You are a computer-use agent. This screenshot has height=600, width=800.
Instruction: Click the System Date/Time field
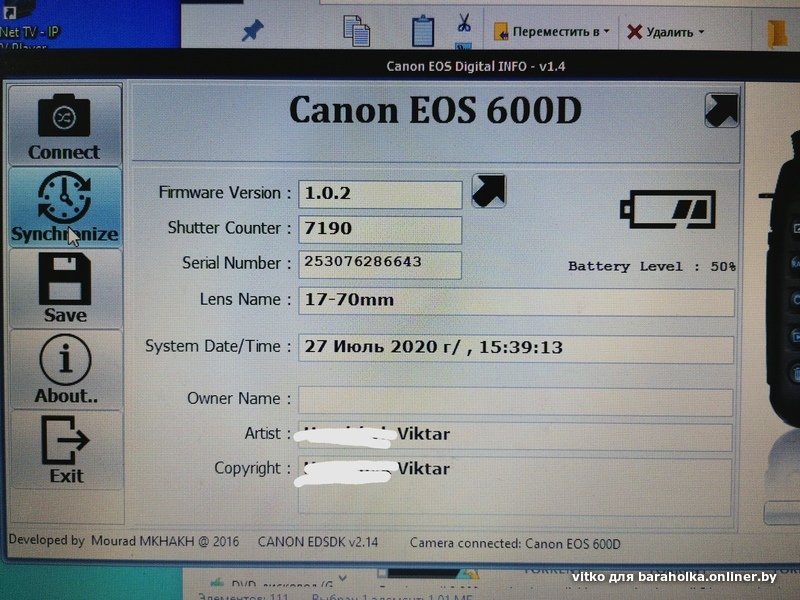click(516, 349)
